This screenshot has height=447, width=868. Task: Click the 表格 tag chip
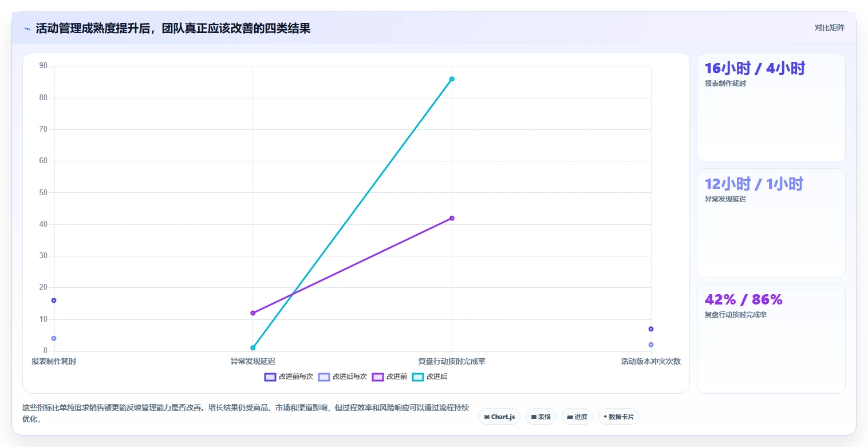(x=540, y=417)
